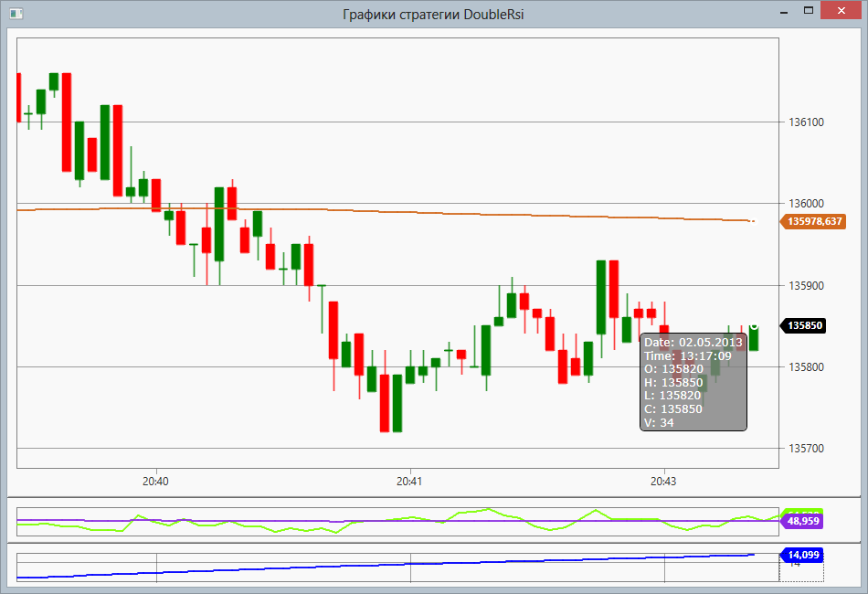Click the splitter between RSI and bottom panels

pos(434,543)
